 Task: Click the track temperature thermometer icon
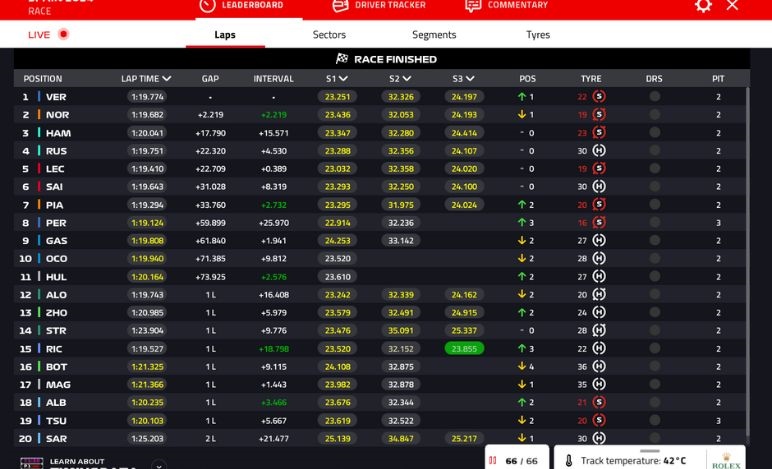pos(567,461)
